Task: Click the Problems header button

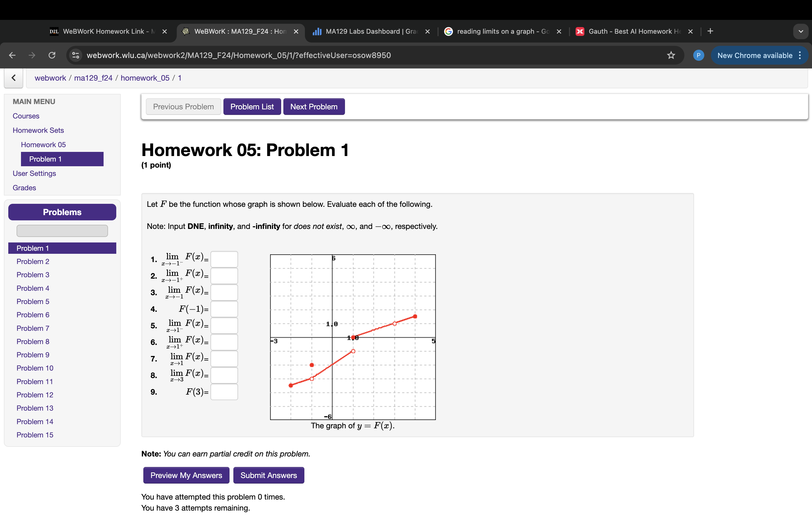Action: [x=62, y=212]
